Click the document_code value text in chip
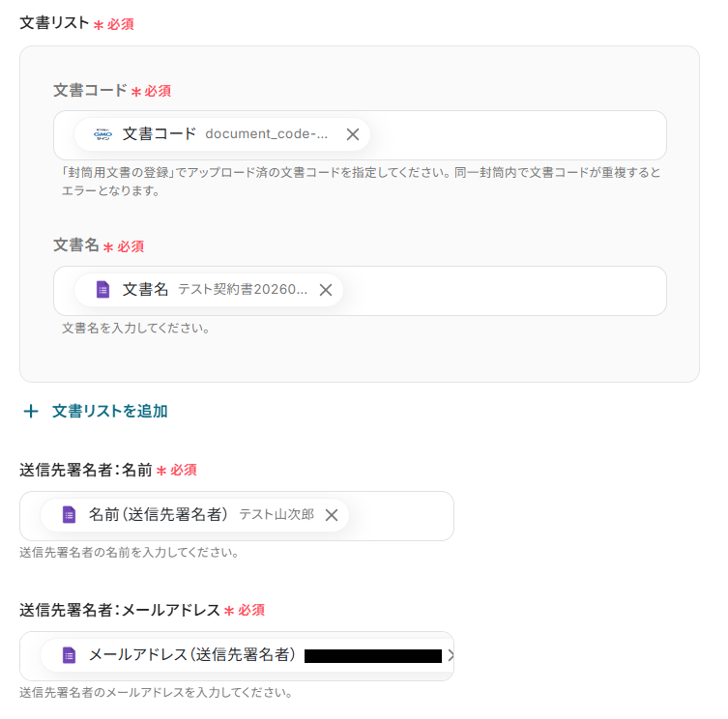Image resolution: width=728 pixels, height=719 pixels. click(x=267, y=134)
